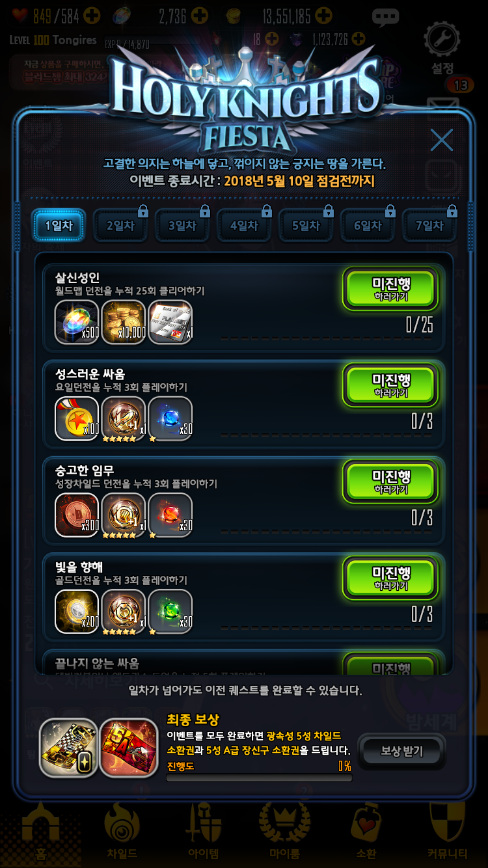This screenshot has width=488, height=868.
Task: Claim final reward with 보상 받기 button
Action: (401, 752)
